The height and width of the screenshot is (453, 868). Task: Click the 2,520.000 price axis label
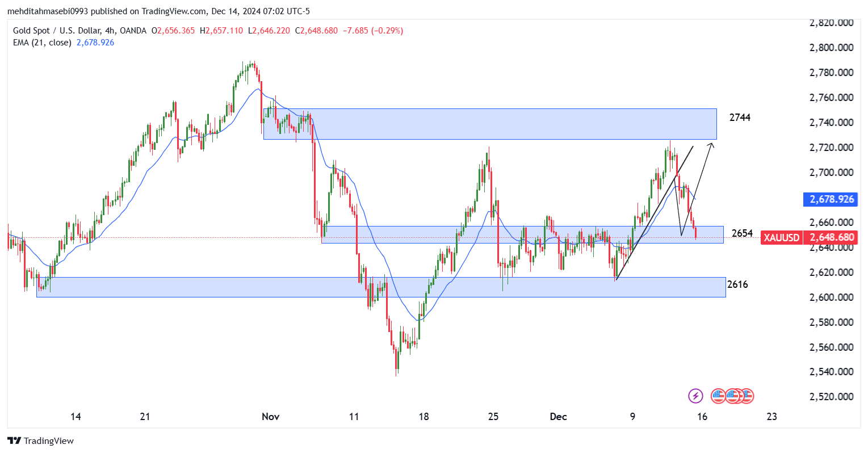[x=831, y=397]
